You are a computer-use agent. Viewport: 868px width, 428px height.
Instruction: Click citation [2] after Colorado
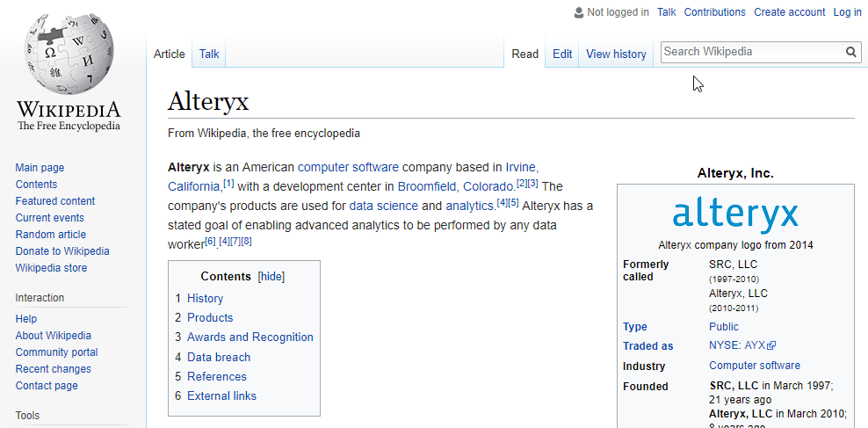[x=522, y=182]
